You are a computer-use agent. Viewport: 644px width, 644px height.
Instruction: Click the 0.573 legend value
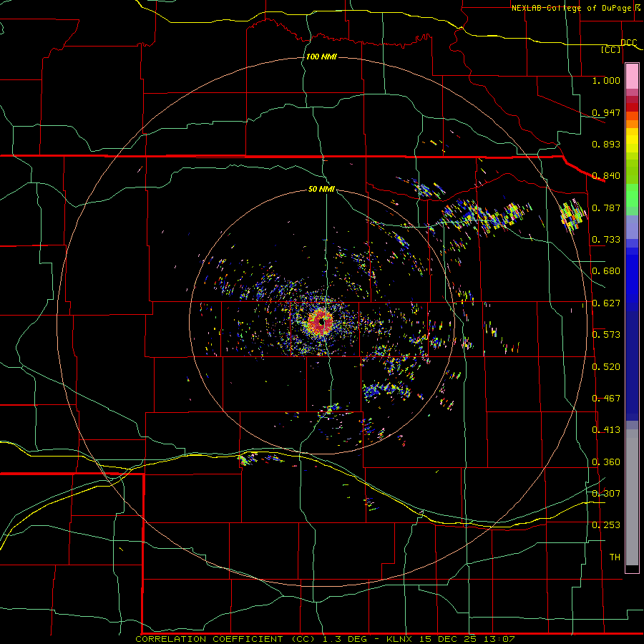coord(606,335)
